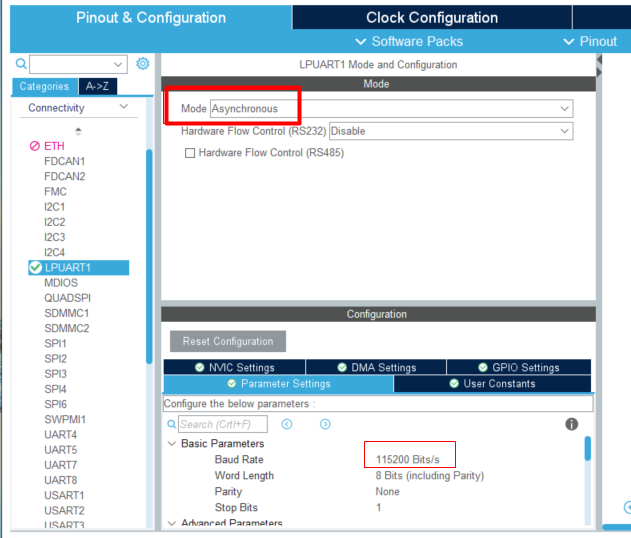The height and width of the screenshot is (538, 631).
Task: Select SDMMC2 peripheral
Action: [66, 328]
